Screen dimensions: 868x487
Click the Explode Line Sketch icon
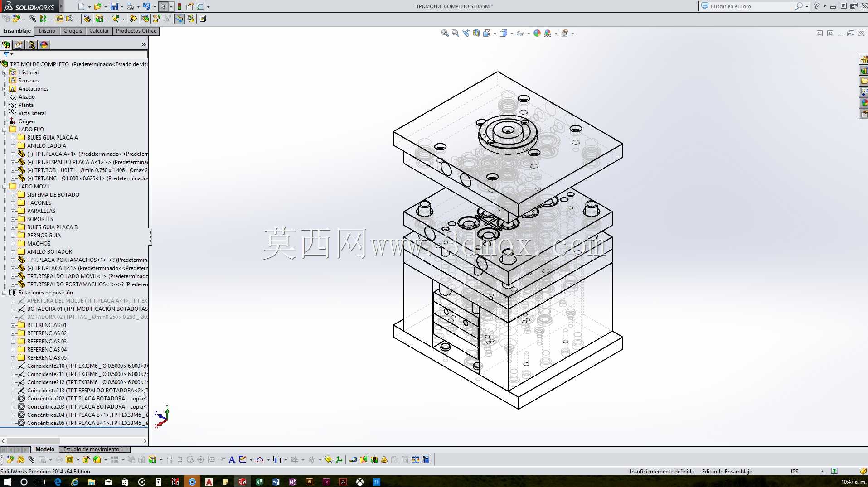coord(167,19)
